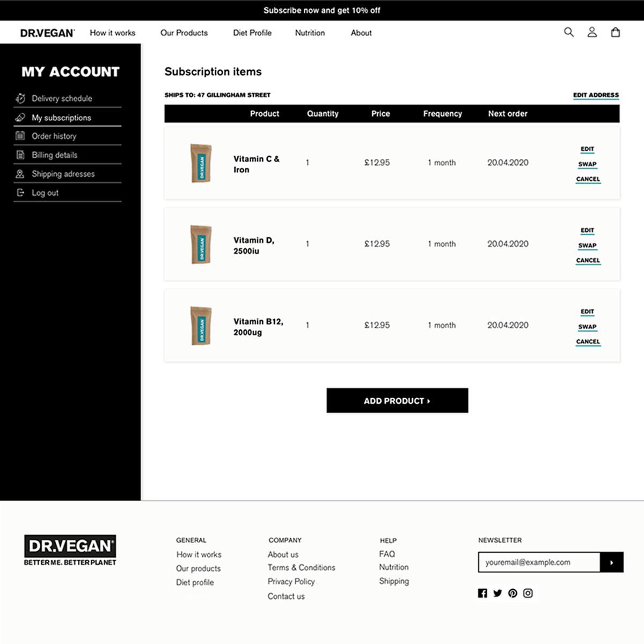Click the Frequency column header

click(442, 114)
